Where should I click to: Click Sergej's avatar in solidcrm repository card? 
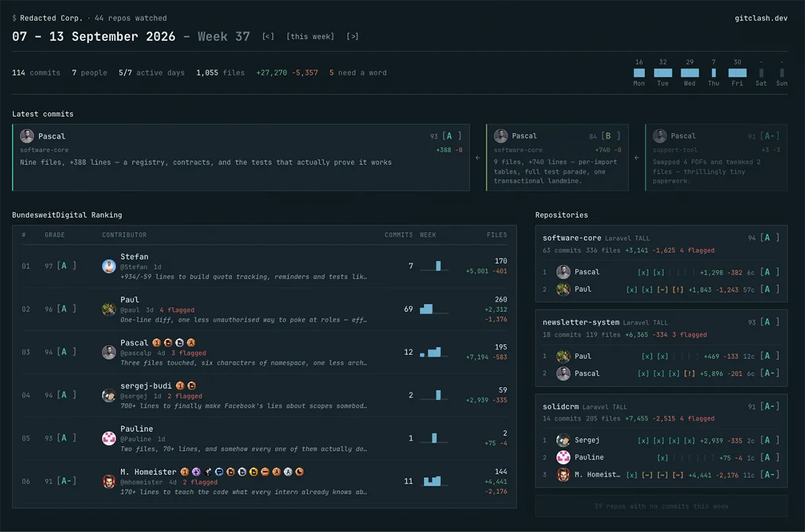click(563, 440)
